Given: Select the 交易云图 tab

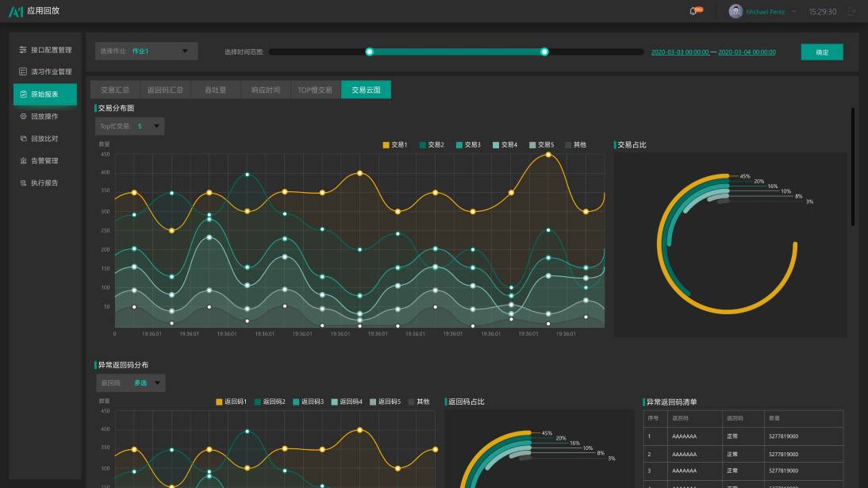Looking at the screenshot, I should 366,90.
